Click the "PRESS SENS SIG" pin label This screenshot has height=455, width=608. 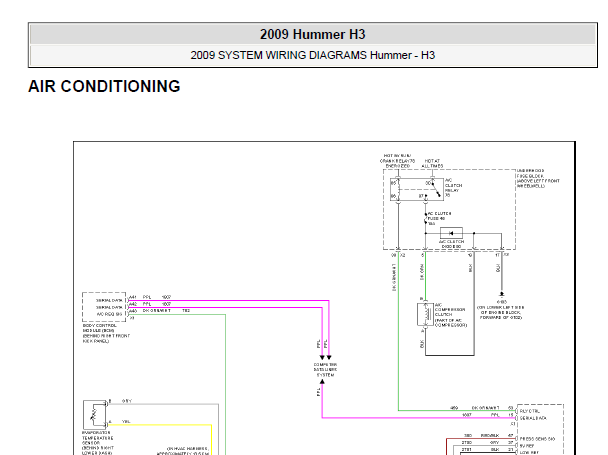tap(537, 439)
